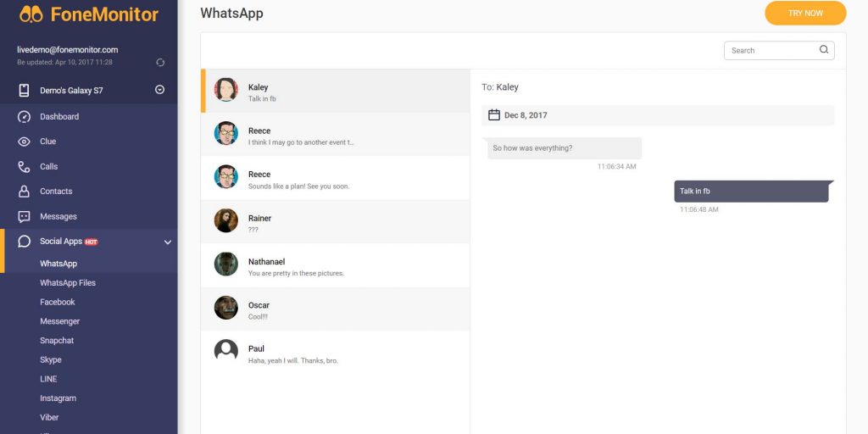This screenshot has width=868, height=434.
Task: Expand the Demo's Galaxy S7 device dropdown
Action: 160,90
